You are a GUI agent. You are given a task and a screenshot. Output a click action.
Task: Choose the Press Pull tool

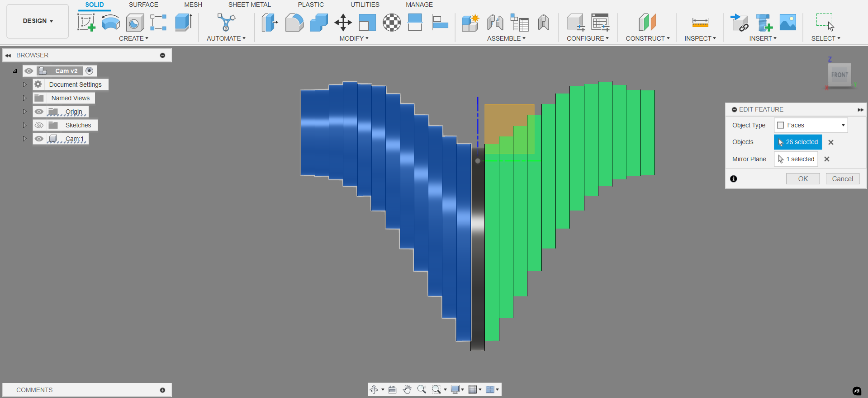pos(270,22)
